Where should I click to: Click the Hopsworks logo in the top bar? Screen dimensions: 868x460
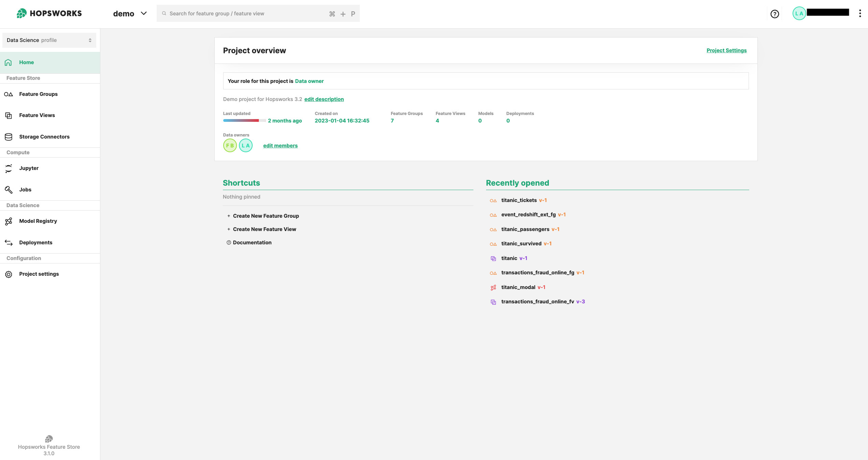tap(49, 13)
